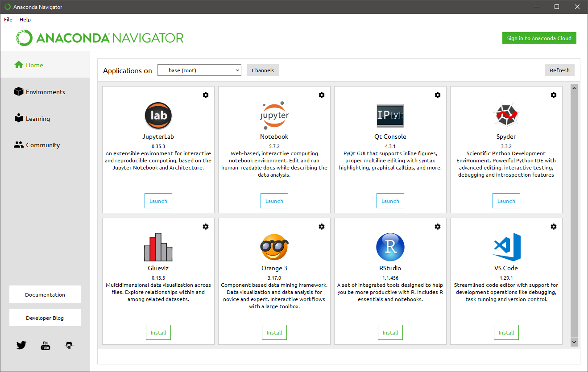
Task: Click the Qt Console IPython logo
Action: (x=390, y=116)
